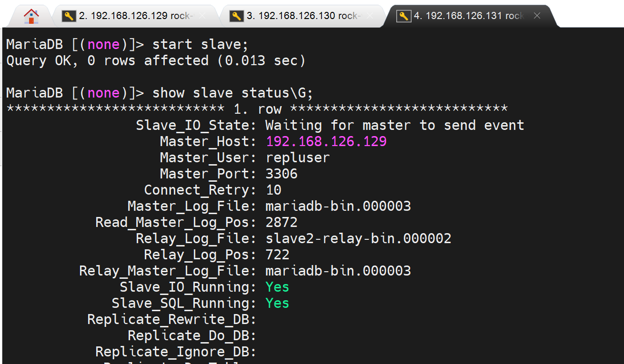Click the green Yes next to Slave_IO_Running
Screen dimensions: 624x364
tap(277, 287)
